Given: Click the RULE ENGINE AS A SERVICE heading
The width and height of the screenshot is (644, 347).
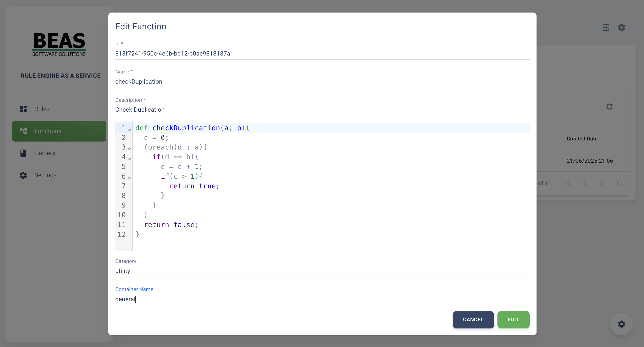Looking at the screenshot, I should point(60,76).
